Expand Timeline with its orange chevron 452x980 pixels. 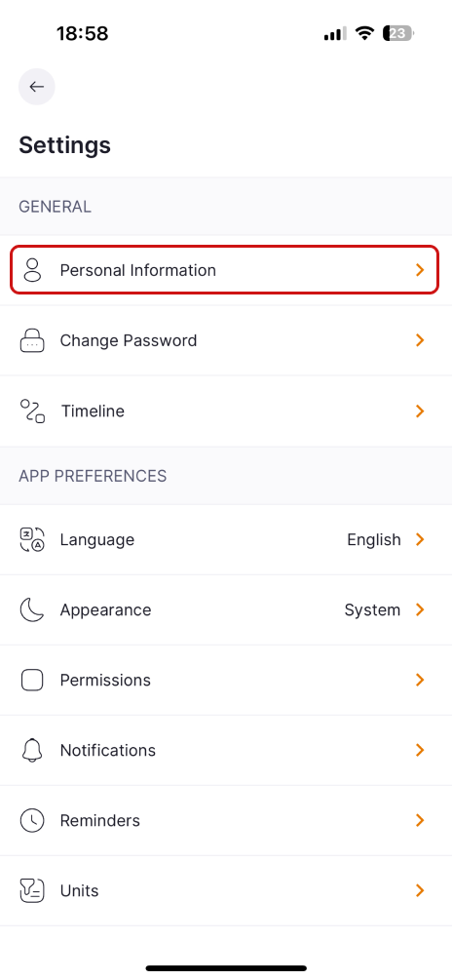click(x=420, y=412)
